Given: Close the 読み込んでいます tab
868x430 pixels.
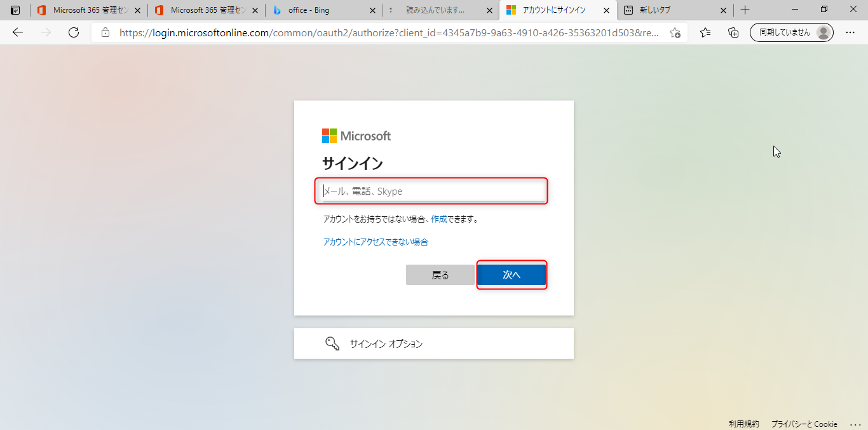Looking at the screenshot, I should pyautogui.click(x=489, y=10).
